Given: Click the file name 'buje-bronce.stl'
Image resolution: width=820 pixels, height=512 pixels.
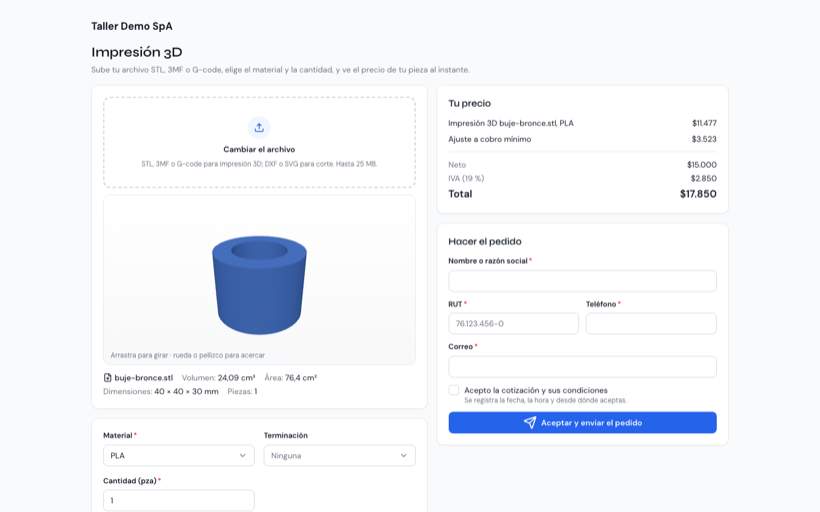Looking at the screenshot, I should coord(144,378).
